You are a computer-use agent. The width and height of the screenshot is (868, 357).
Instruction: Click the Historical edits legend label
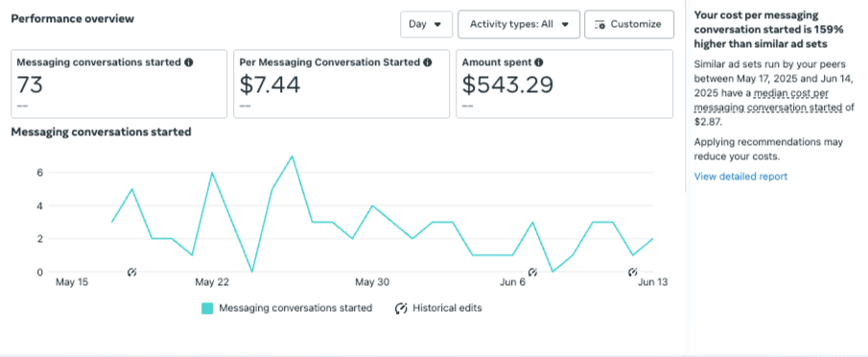point(447,308)
